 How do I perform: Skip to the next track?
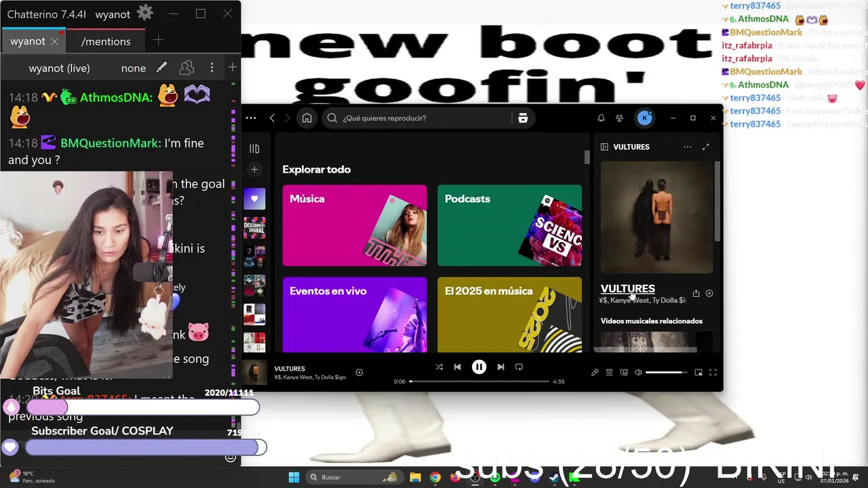point(500,367)
